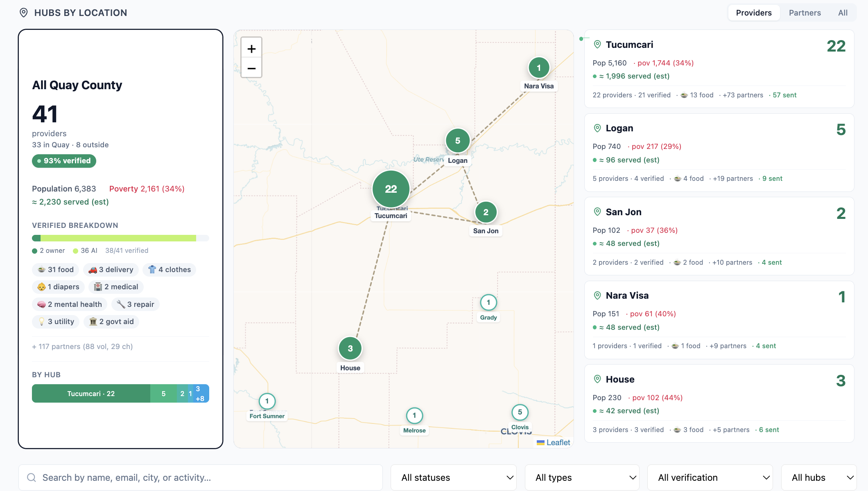
Task: Switch to the All tab
Action: pos(843,13)
